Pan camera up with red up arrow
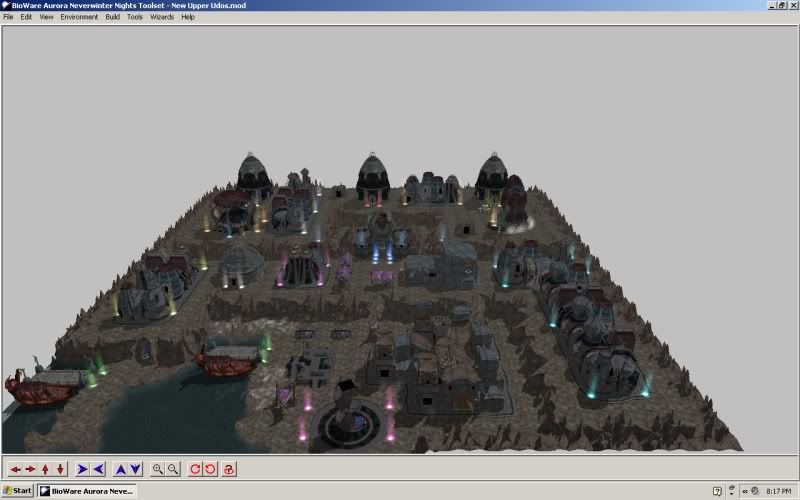Image resolution: width=800 pixels, height=500 pixels. [x=45, y=469]
